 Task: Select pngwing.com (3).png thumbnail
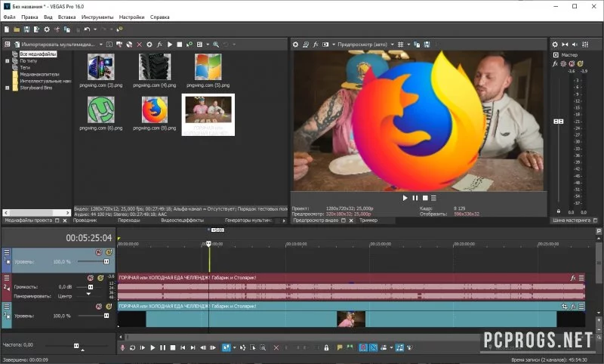click(101, 66)
